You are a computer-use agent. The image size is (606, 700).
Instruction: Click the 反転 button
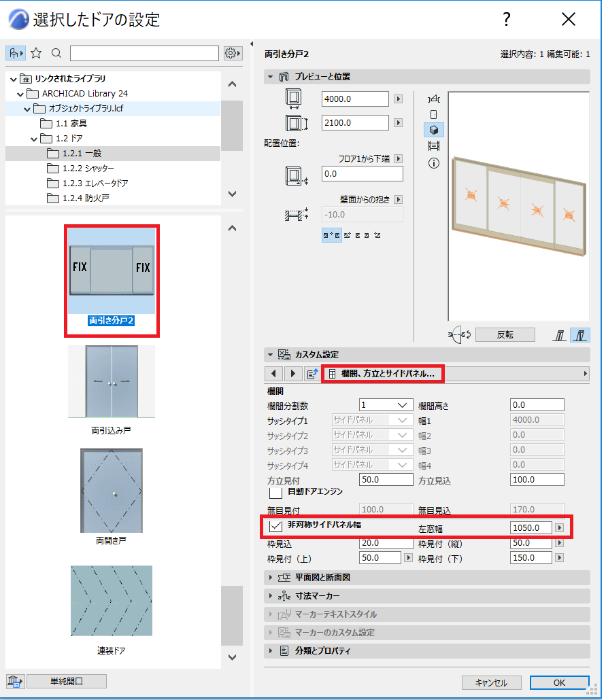505,335
